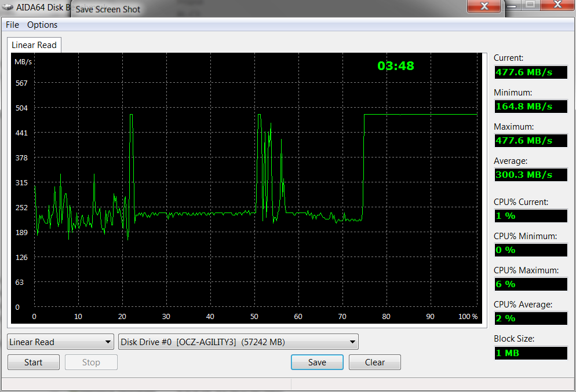The image size is (576, 392).
Task: Close the Save Screen Shot dialog
Action: coord(484,6)
